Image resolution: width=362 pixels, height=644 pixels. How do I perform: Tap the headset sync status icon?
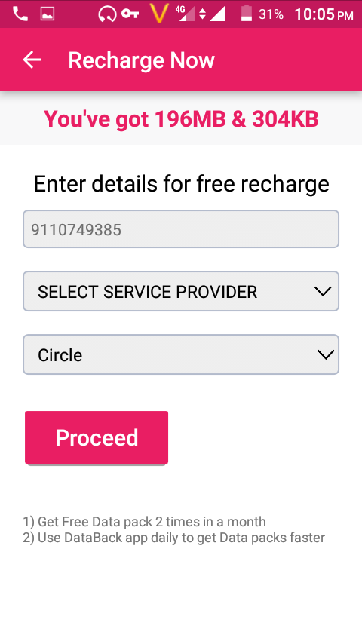point(107,14)
